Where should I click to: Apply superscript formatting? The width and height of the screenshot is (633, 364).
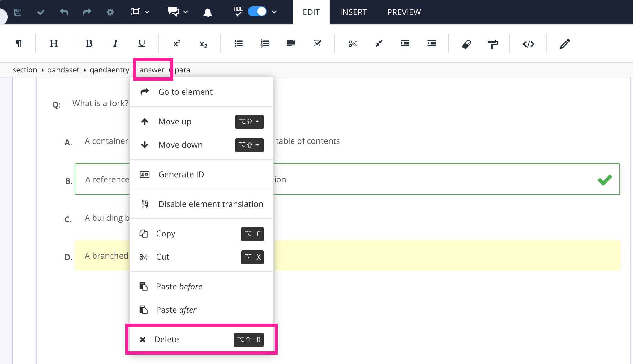pos(177,43)
